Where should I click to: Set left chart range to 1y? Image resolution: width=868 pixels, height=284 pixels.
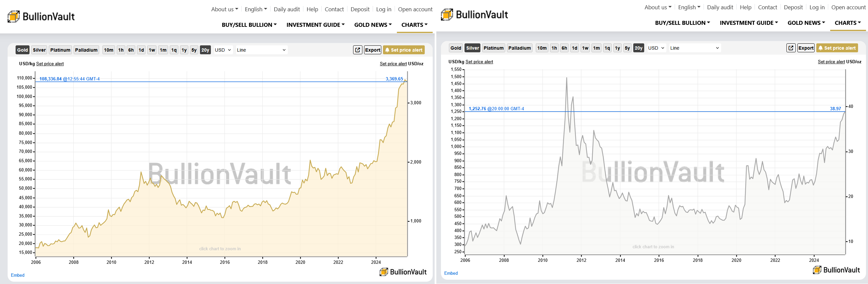pyautogui.click(x=184, y=50)
